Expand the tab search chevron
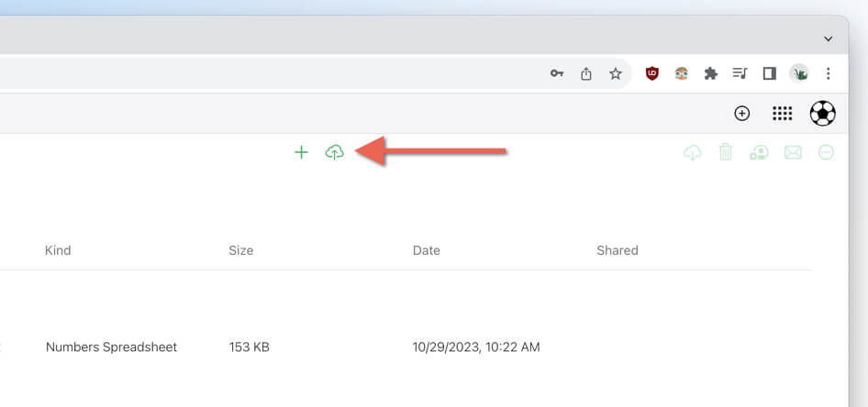The image size is (868, 407). (829, 38)
